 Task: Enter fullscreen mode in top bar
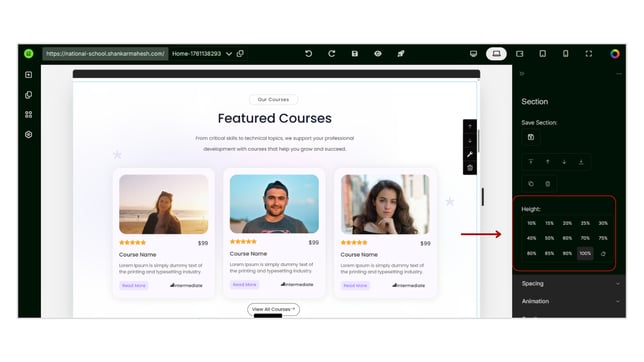click(589, 53)
